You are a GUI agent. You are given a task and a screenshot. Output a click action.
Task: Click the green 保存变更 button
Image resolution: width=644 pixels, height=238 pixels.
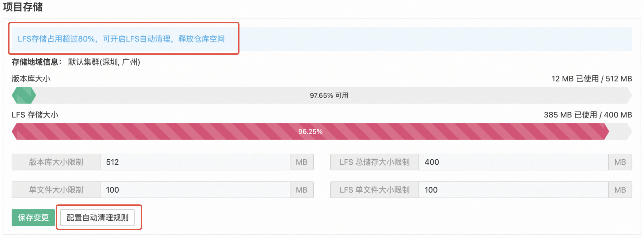[x=33, y=217]
